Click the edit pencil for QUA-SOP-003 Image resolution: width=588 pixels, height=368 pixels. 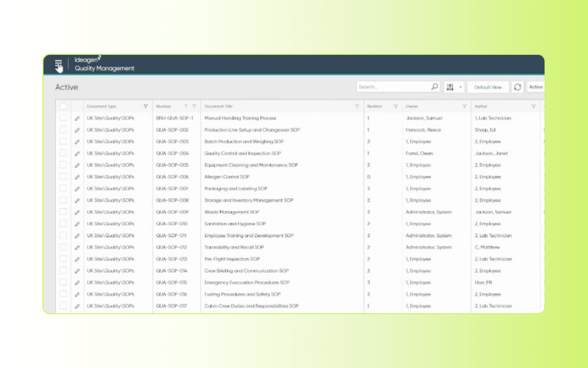tap(77, 142)
